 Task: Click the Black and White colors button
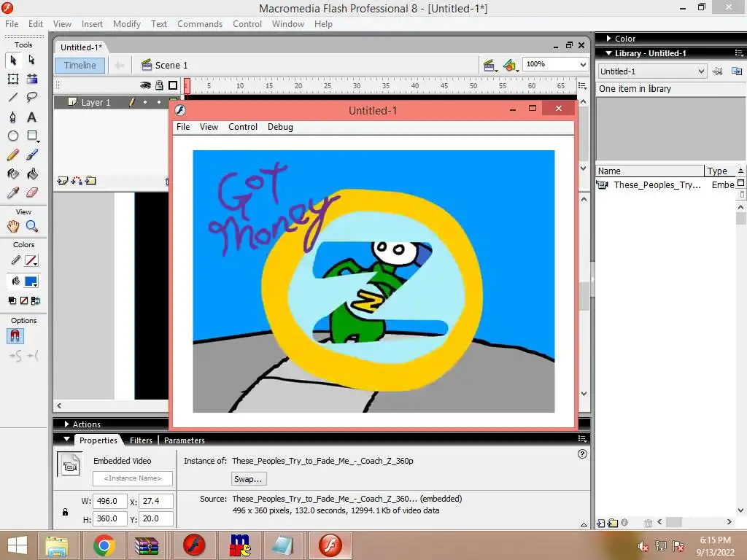pyautogui.click(x=12, y=300)
